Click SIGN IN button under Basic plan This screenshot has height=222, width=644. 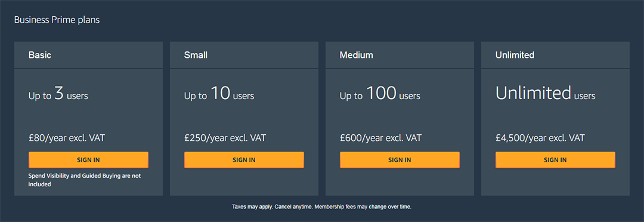coord(88,160)
